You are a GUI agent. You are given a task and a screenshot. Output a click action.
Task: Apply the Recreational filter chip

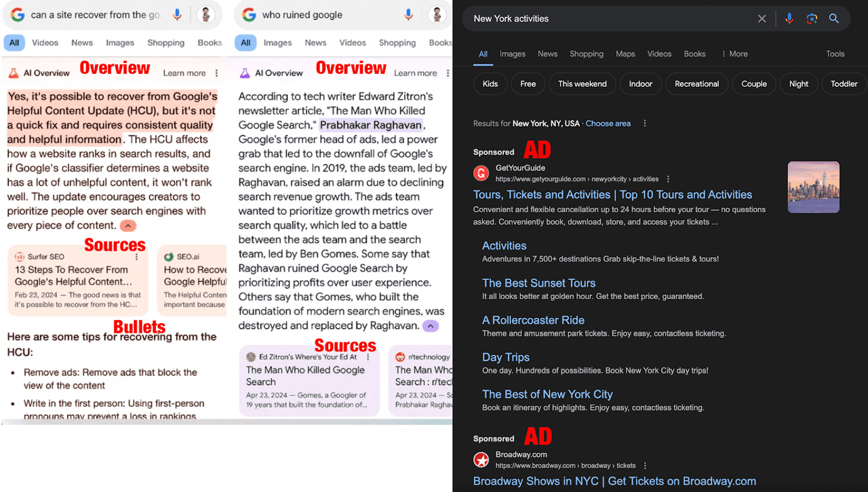click(697, 84)
